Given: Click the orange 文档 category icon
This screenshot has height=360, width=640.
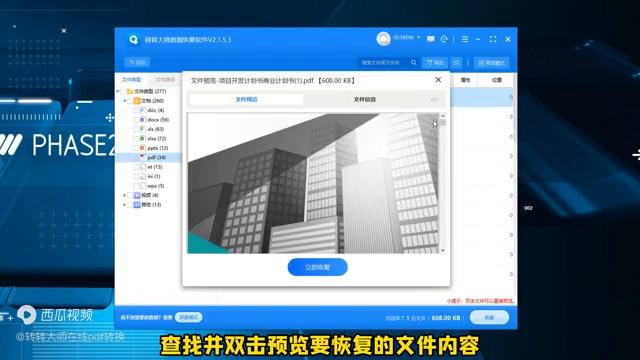Looking at the screenshot, I should point(137,101).
